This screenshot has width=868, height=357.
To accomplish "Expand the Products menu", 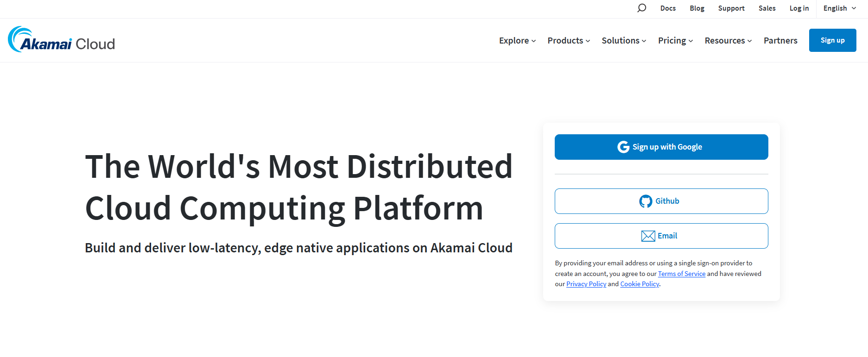I will click(569, 41).
